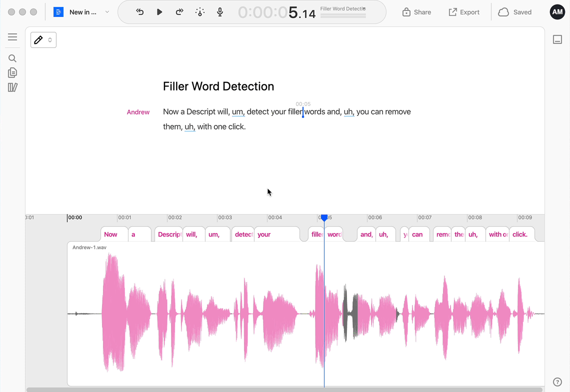Click the AM account avatar
The height and width of the screenshot is (392, 570).
557,11
